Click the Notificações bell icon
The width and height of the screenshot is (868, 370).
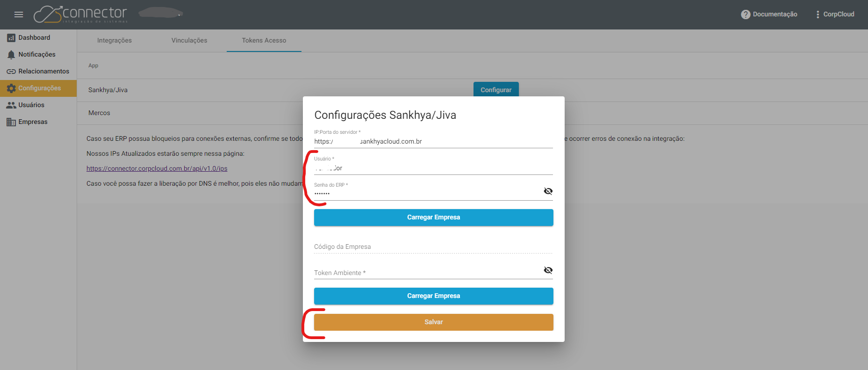coord(11,55)
